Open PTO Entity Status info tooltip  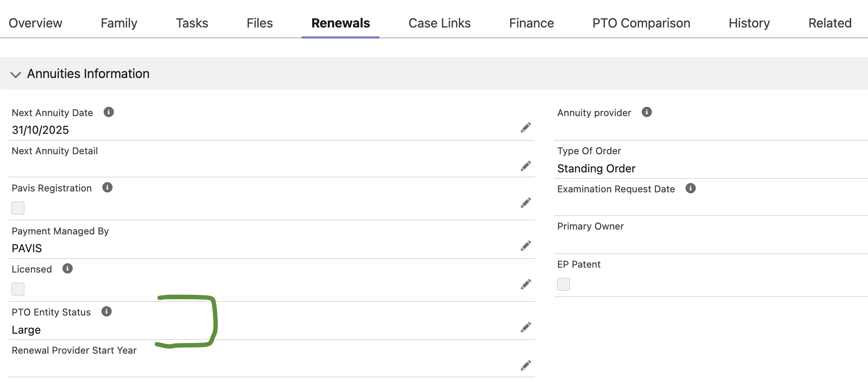coord(106,312)
